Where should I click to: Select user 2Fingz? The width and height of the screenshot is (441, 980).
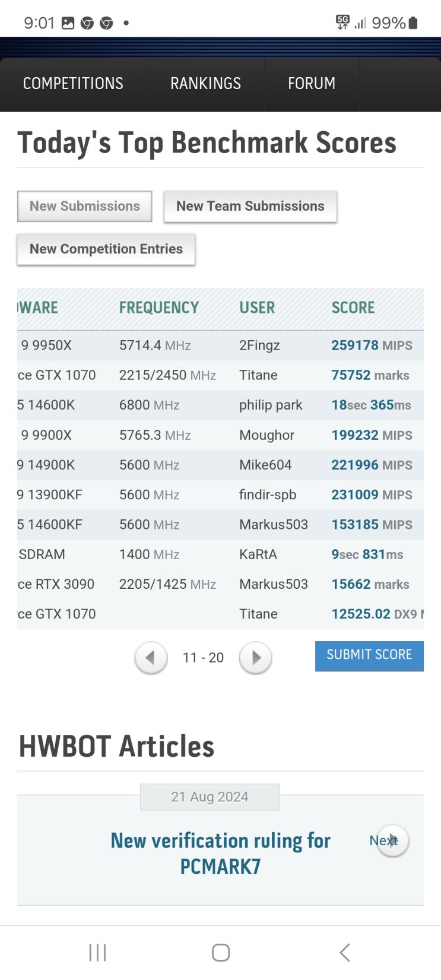pyautogui.click(x=259, y=345)
